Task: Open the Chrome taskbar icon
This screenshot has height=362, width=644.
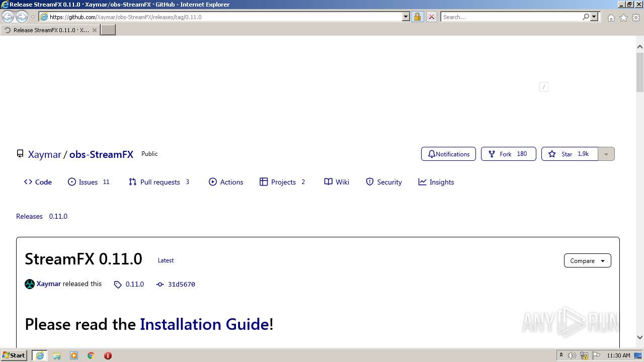Action: [91, 355]
